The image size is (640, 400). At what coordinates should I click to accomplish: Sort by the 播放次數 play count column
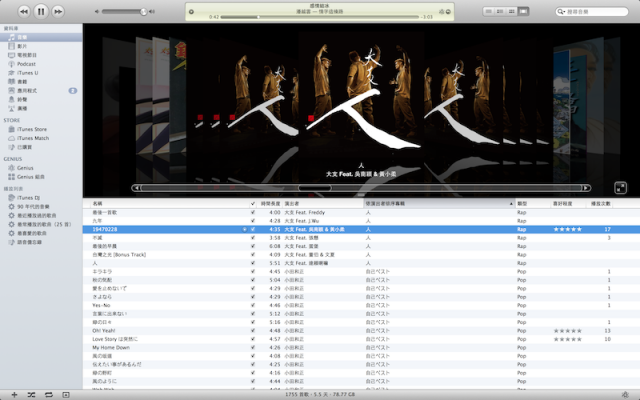[599, 204]
